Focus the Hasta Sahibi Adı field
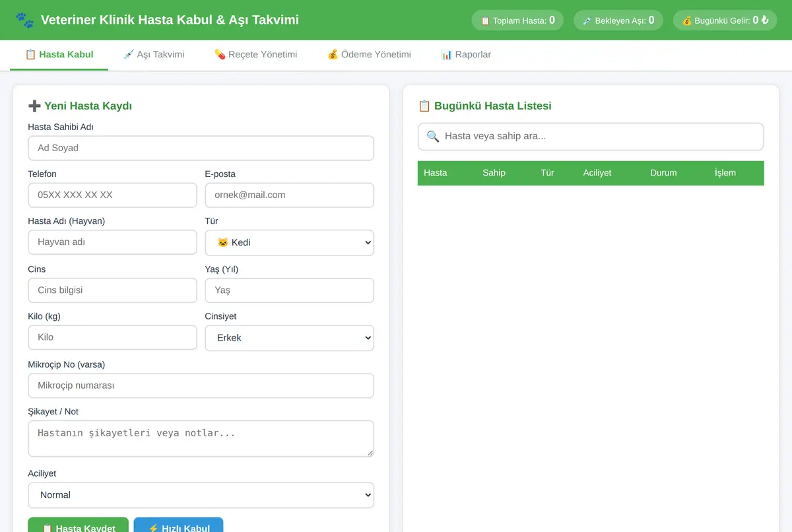The height and width of the screenshot is (532, 792). pos(201,148)
